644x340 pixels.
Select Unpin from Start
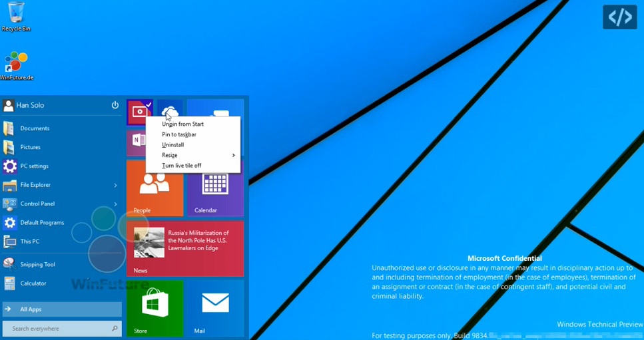[x=193, y=124]
